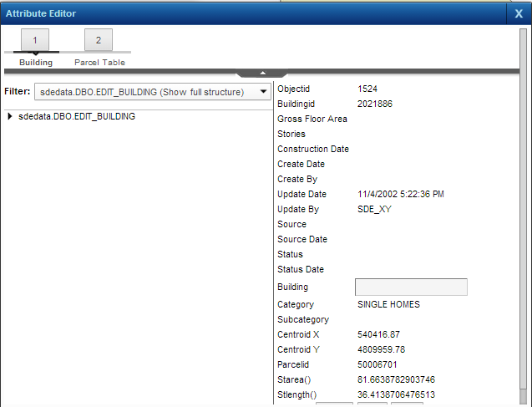Click the Centroid X value 540416.87
The height and width of the screenshot is (407, 532).
379,334
